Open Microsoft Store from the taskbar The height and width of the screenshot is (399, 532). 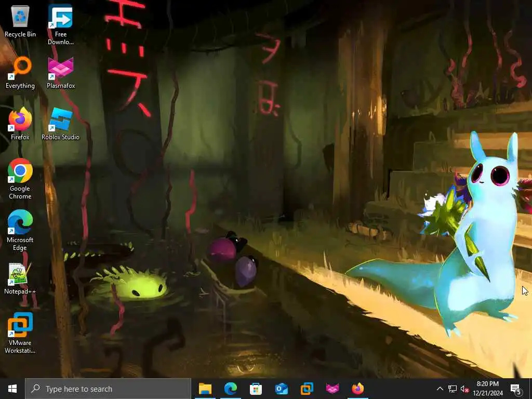coord(256,389)
